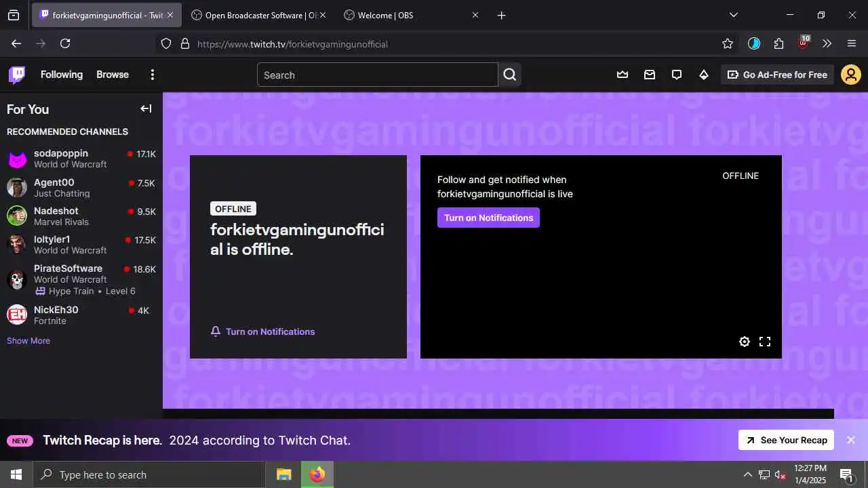The height and width of the screenshot is (488, 868).
Task: Open Firefox View icon at the tab bar start
Action: [x=14, y=15]
